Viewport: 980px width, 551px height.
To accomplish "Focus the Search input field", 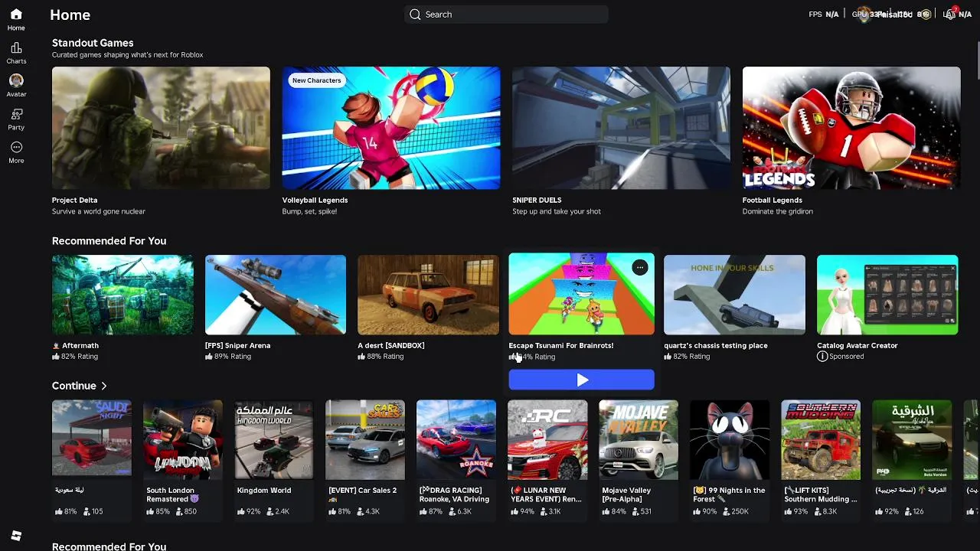I will pyautogui.click(x=506, y=15).
